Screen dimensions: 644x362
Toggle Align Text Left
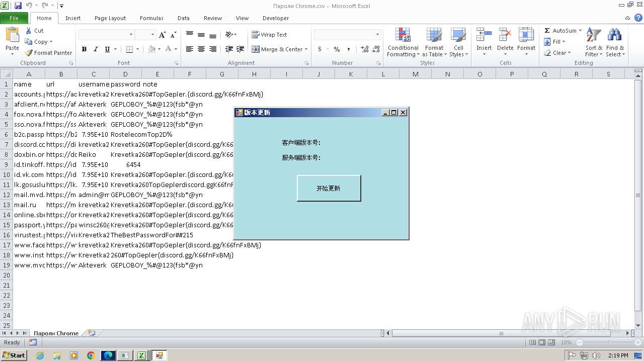pos(190,49)
